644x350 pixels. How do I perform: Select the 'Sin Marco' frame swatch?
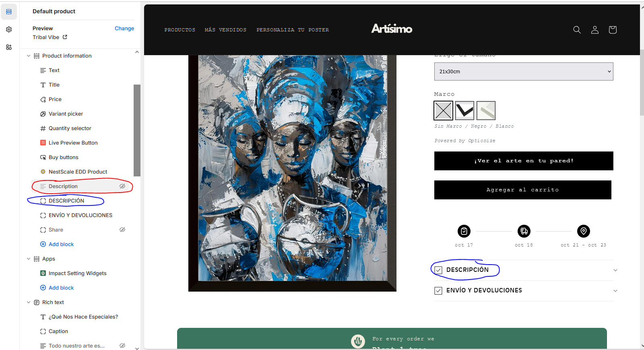click(x=443, y=110)
